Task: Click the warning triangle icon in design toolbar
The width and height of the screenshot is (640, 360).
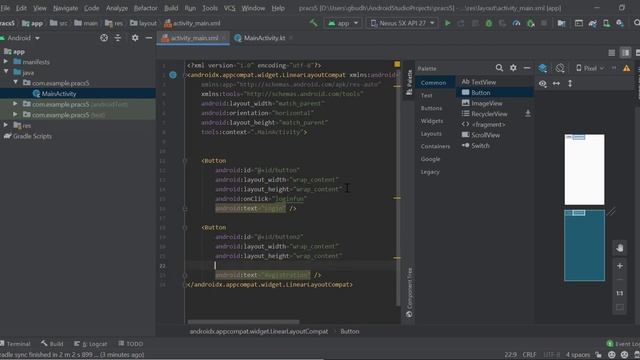Action: [627, 68]
